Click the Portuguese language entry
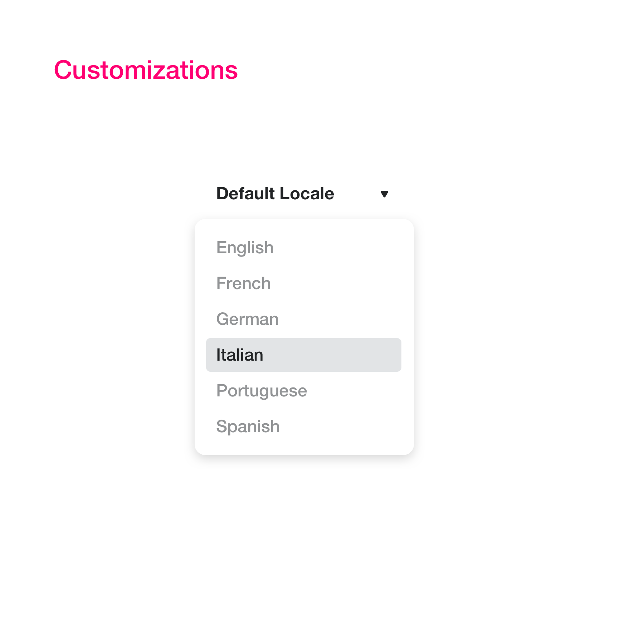644x644 pixels. click(303, 391)
